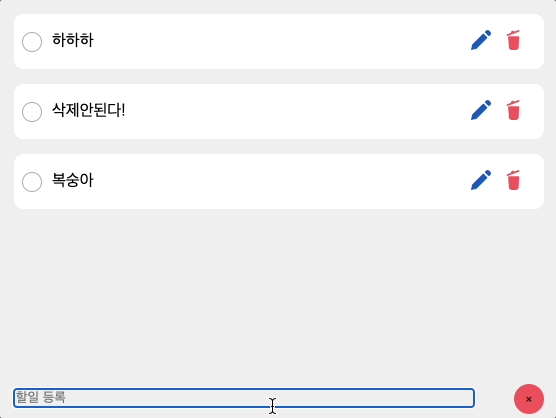The height and width of the screenshot is (418, 556).
Task: Select the 삭제안된다! todo text
Action: 88,110
